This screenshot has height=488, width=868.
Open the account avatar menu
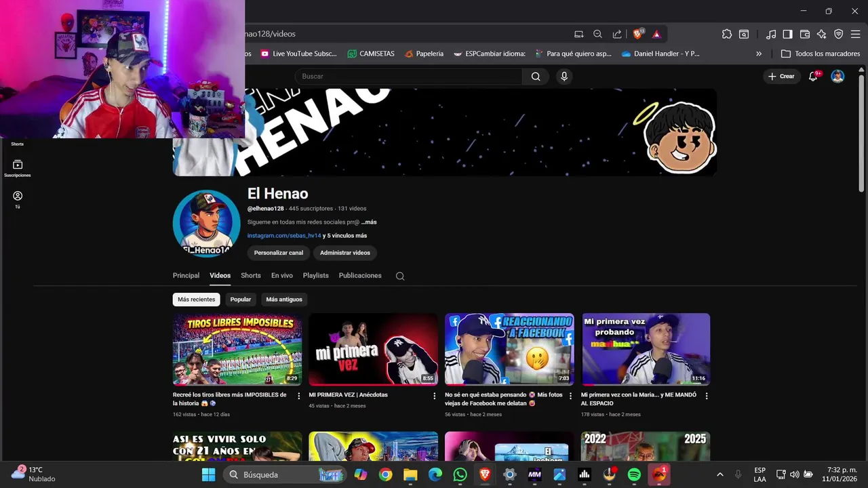tap(837, 77)
